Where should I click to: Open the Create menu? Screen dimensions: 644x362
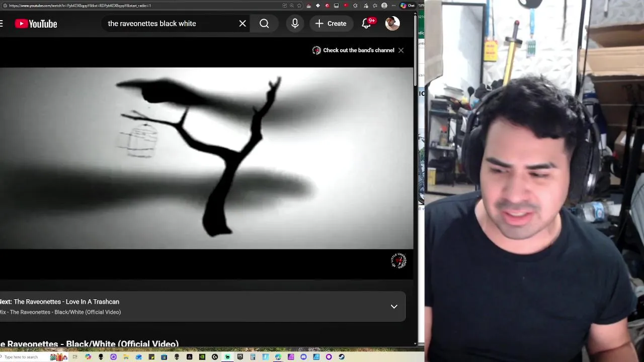click(331, 24)
